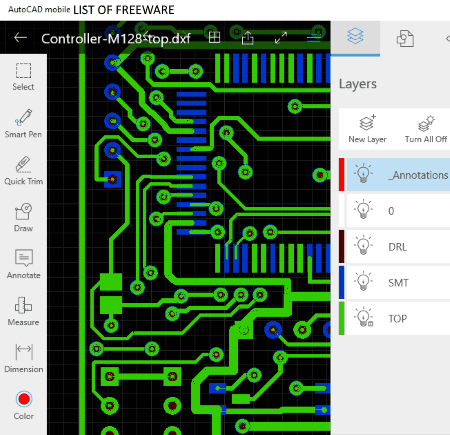Go back using the arrow icon
This screenshot has width=450, height=435.
coord(20,38)
